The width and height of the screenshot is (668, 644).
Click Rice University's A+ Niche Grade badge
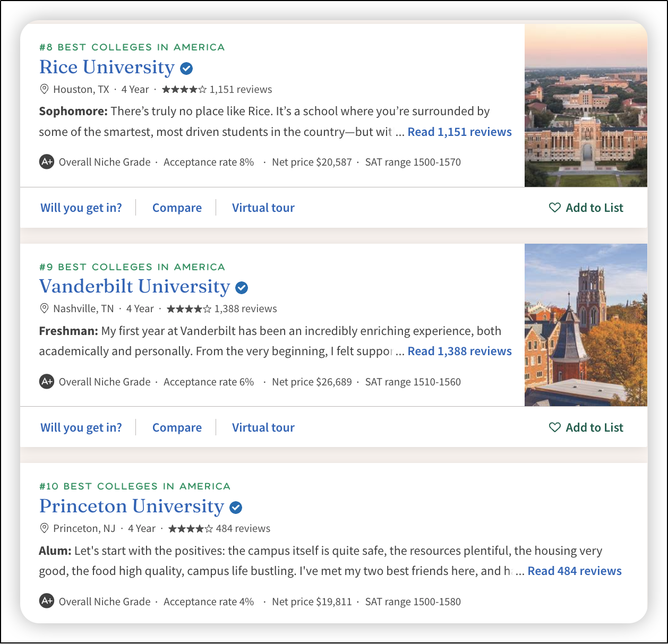[47, 161]
